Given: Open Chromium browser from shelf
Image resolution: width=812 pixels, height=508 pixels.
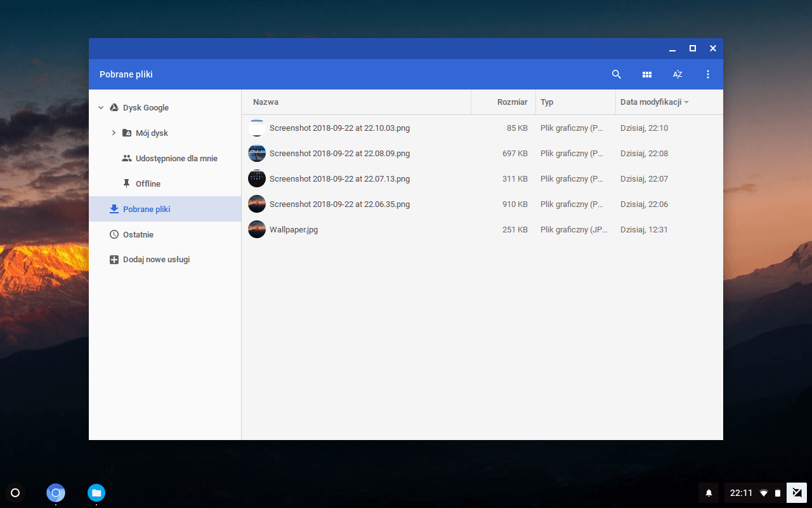Looking at the screenshot, I should [56, 493].
